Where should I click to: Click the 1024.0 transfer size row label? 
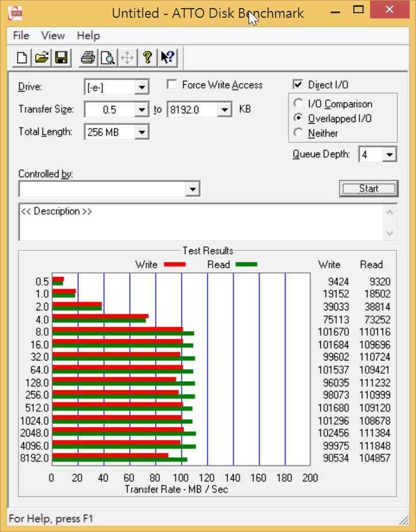pyautogui.click(x=35, y=421)
